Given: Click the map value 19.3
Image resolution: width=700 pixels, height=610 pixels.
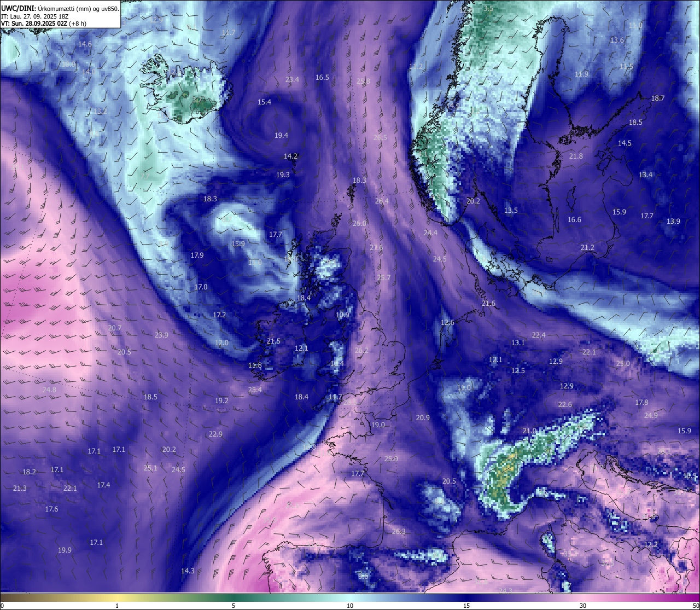Looking at the screenshot, I should coord(283,175).
